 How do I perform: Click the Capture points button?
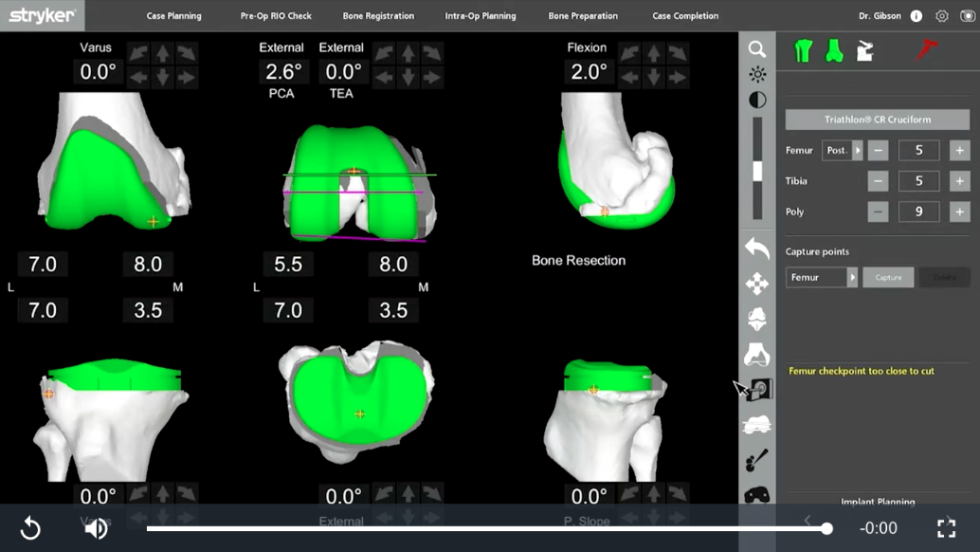888,277
